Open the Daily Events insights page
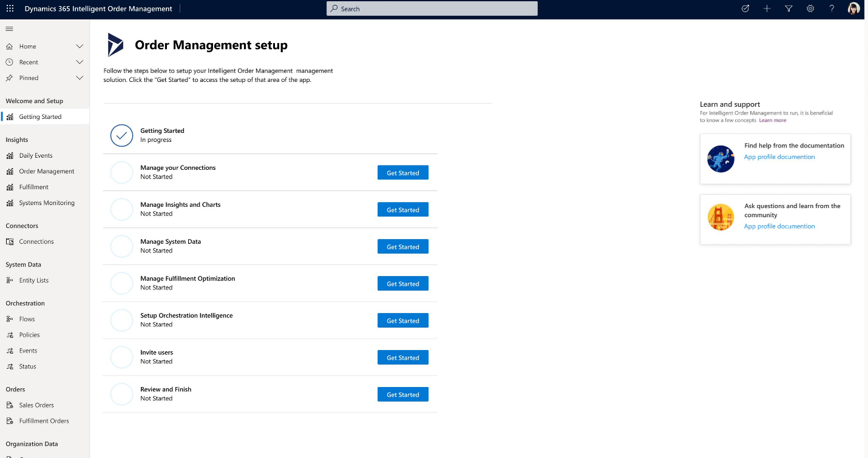 pos(35,155)
